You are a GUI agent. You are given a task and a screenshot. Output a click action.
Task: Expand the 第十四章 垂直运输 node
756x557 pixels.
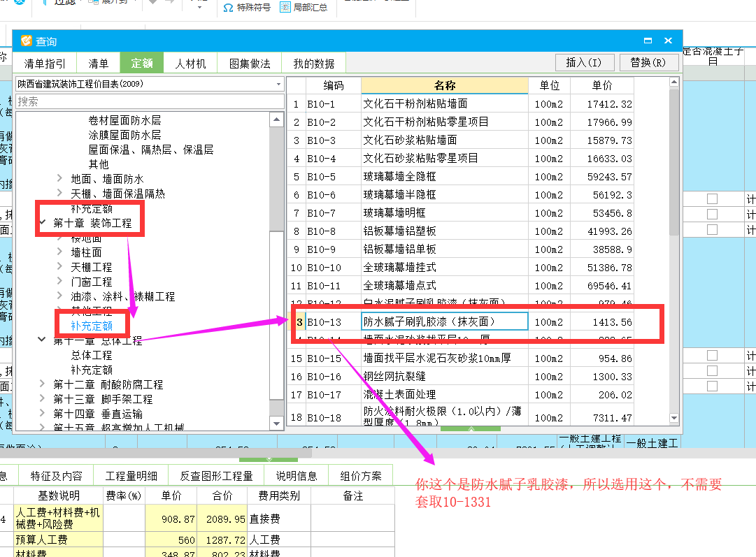(x=43, y=414)
